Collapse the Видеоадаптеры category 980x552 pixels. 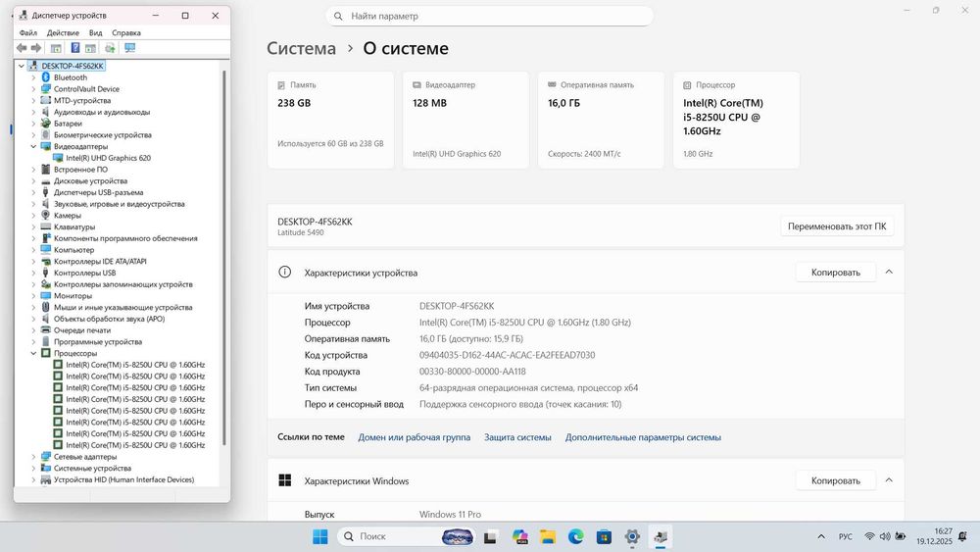click(x=33, y=146)
